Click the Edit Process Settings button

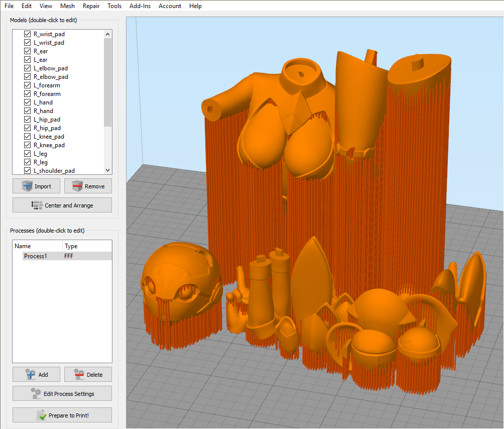coord(62,393)
